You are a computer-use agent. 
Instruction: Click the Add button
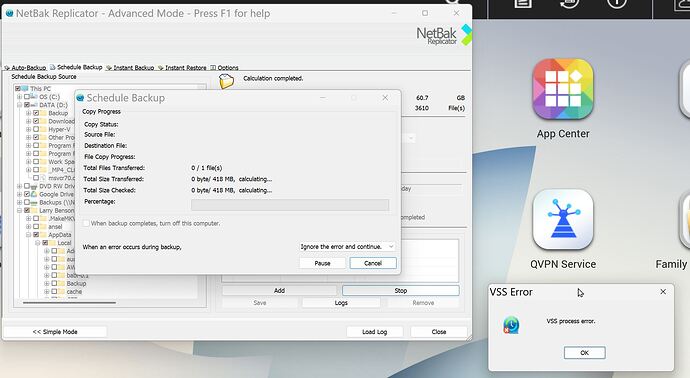(279, 290)
